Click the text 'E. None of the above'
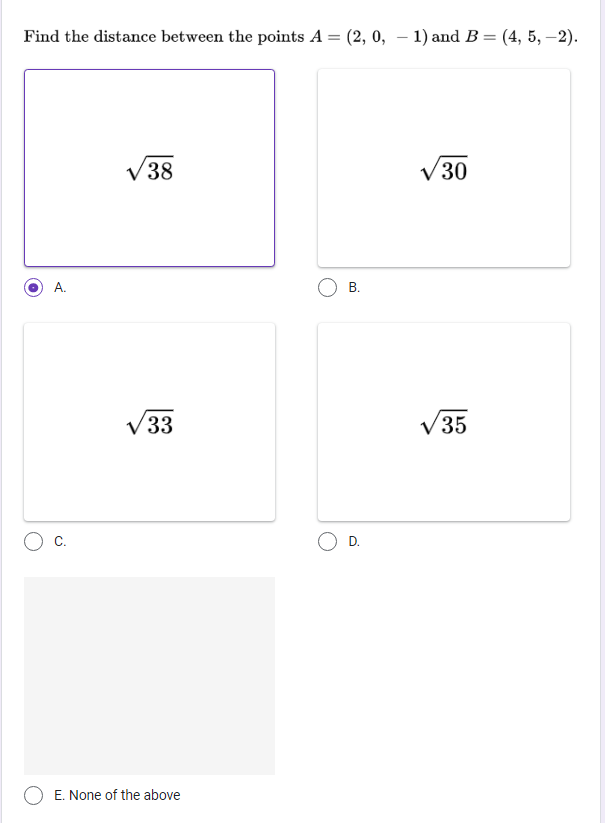 (118, 795)
